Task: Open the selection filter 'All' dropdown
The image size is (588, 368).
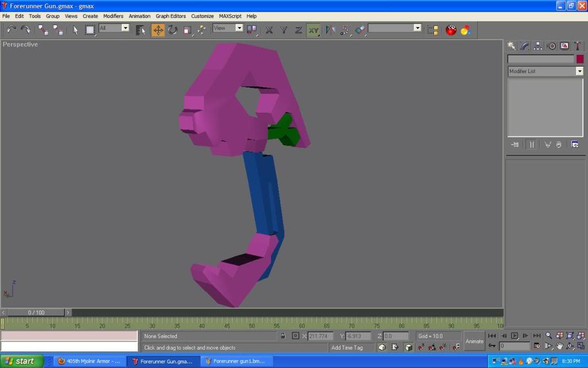Action: [125, 28]
